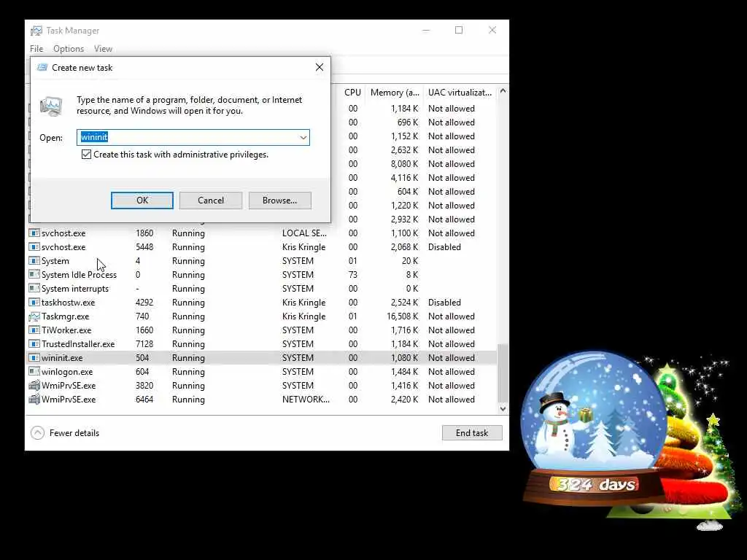Click the CPU value 73
747x560 pixels.
click(x=352, y=275)
